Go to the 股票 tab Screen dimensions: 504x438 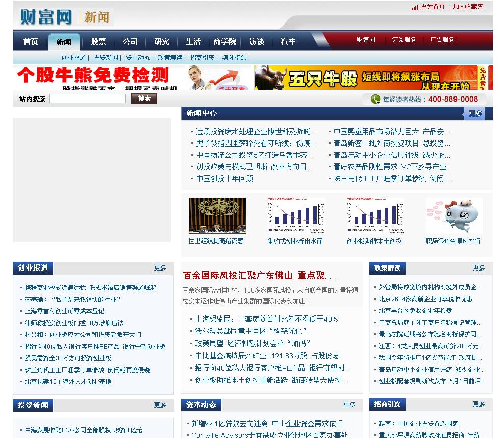coord(98,41)
